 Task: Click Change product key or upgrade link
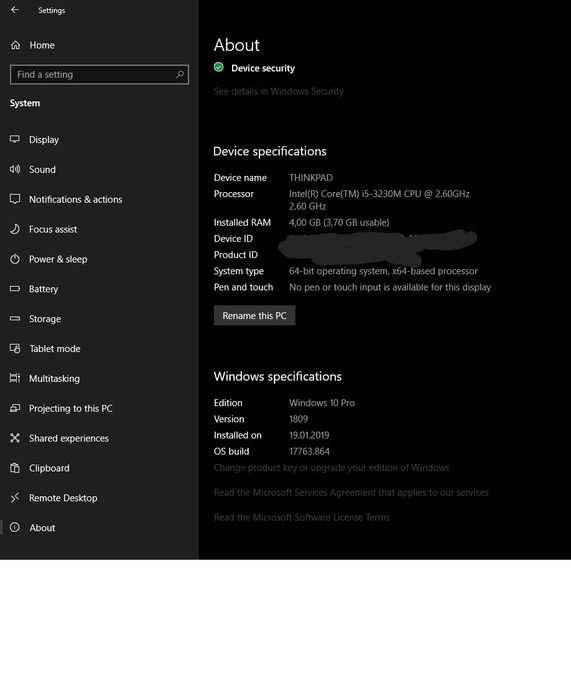click(x=331, y=468)
